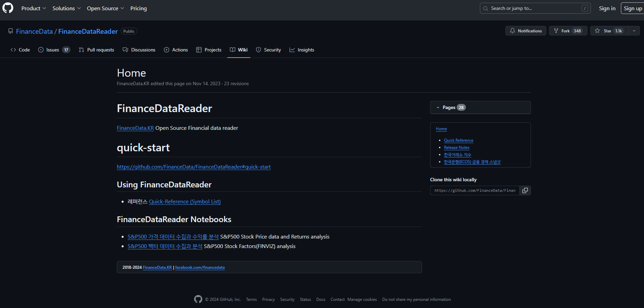Switch to the Discussions tab

click(x=139, y=50)
